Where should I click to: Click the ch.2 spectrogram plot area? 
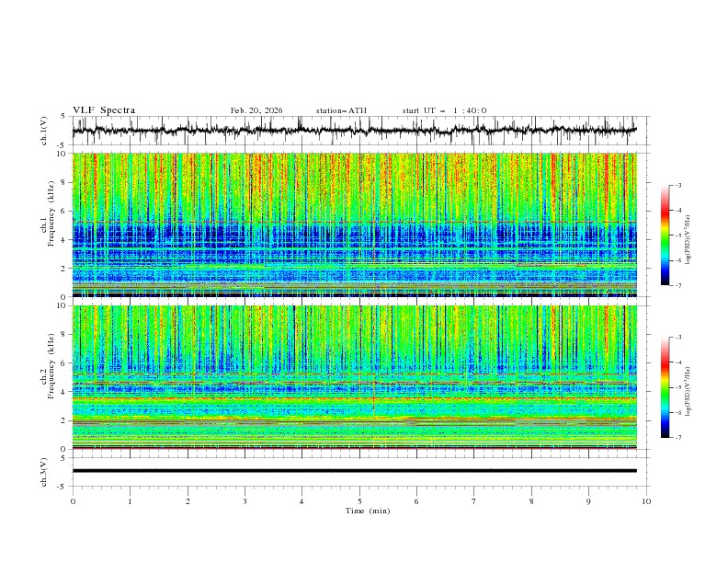pos(354,377)
